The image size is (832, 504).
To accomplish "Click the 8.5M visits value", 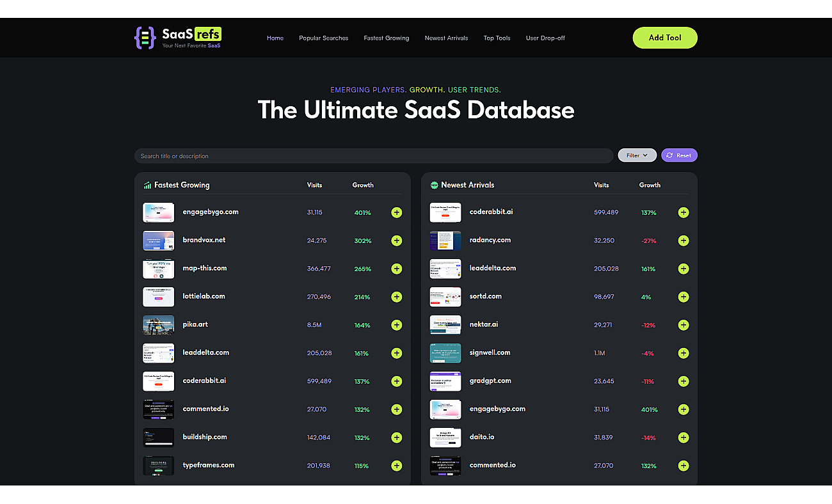I will [314, 325].
